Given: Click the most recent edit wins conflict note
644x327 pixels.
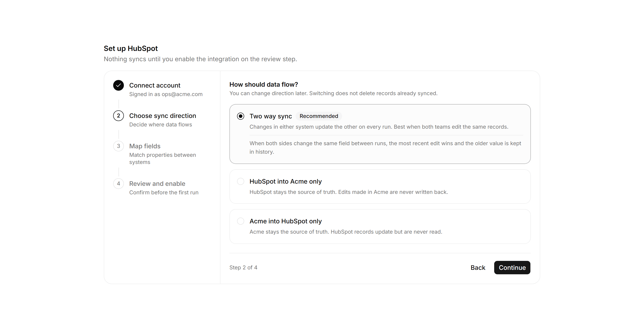Looking at the screenshot, I should 385,148.
